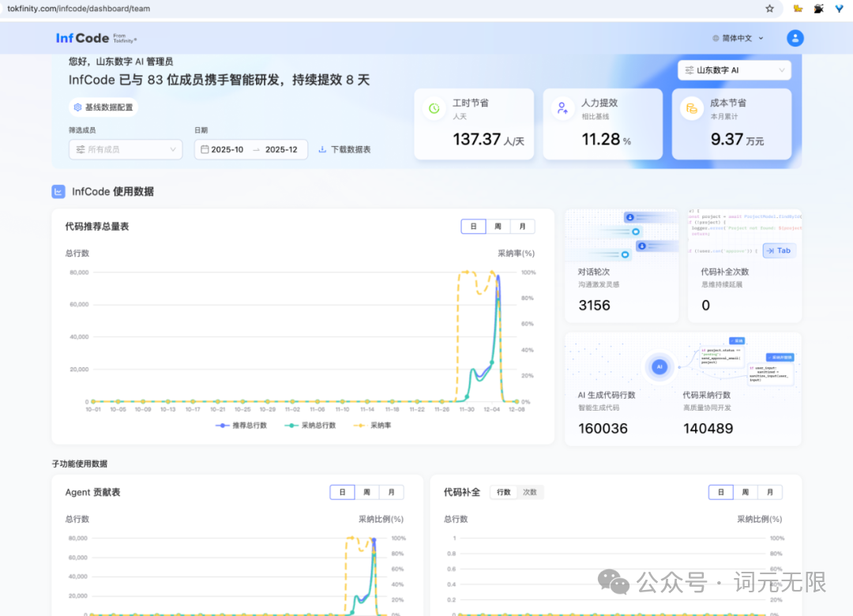This screenshot has height=616, width=853.
Task: Click the blue Y browser extension icon
Action: (x=839, y=8)
